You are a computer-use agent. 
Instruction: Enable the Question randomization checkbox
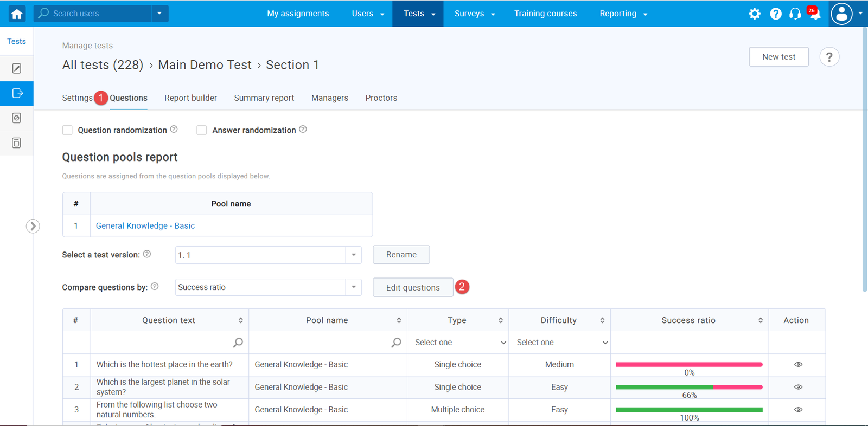click(67, 130)
